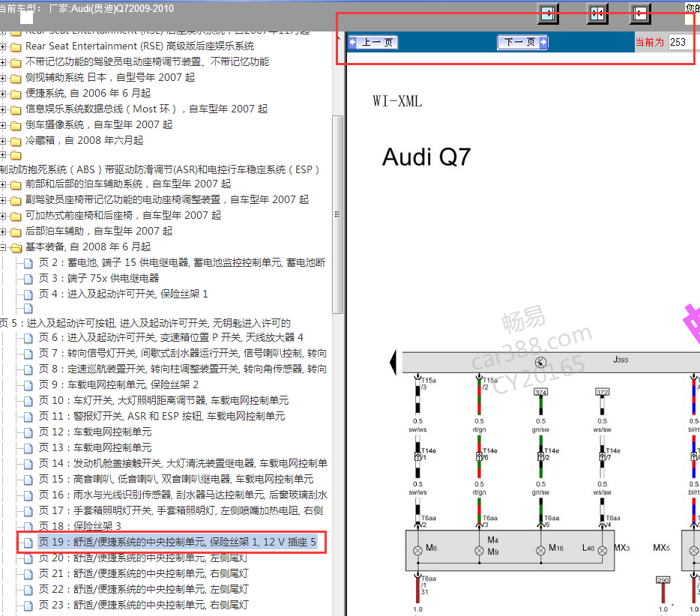Click the MX3 tail light block
Viewport: 700px width, 616px height.
point(510,550)
